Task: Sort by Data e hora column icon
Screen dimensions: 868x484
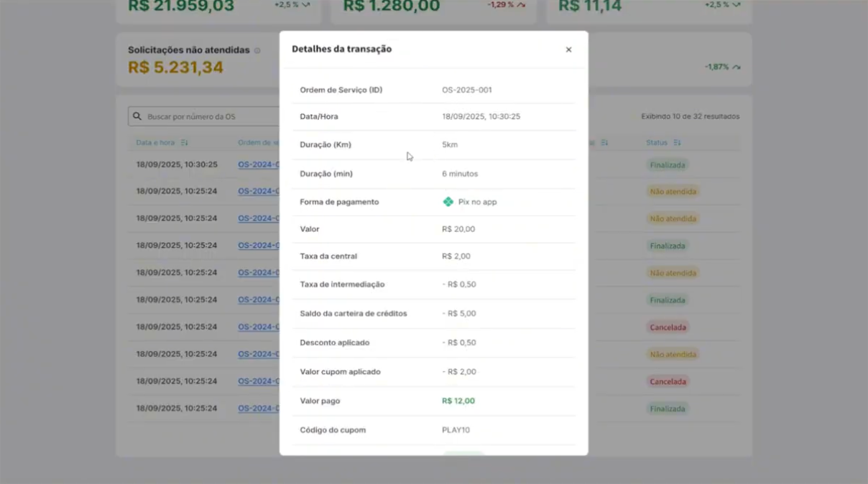Action: point(185,143)
